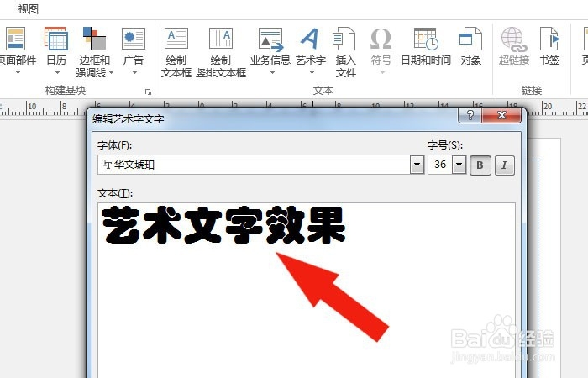
Task: Open 构建基块 group dialog launcher
Action: coord(148,92)
